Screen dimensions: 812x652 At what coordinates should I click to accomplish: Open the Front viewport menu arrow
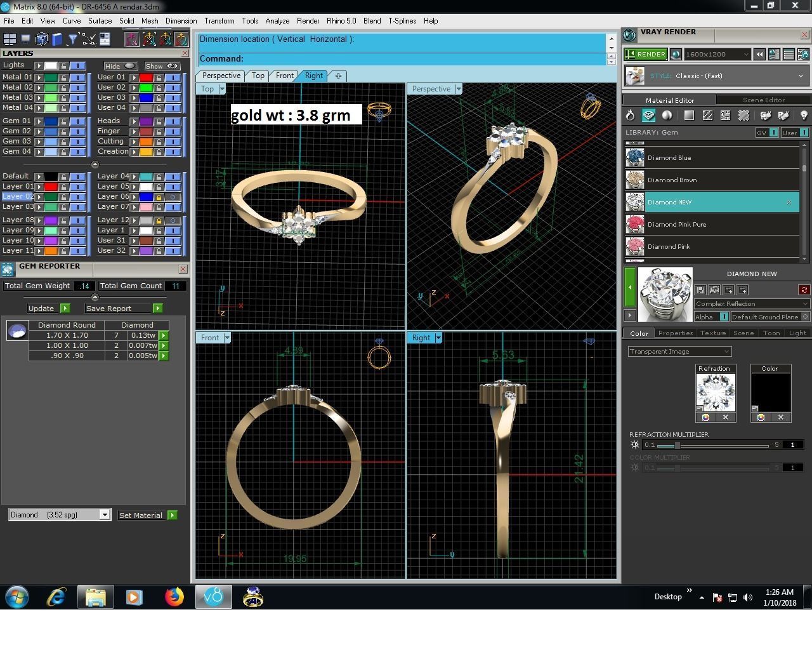pyautogui.click(x=227, y=338)
